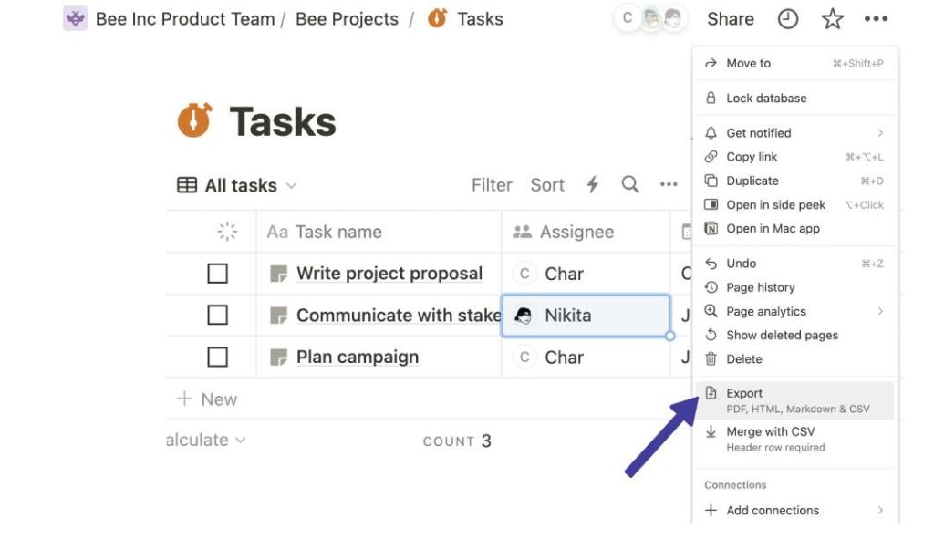The height and width of the screenshot is (560, 934).
Task: Open database options with the ellipsis icon
Action: point(669,184)
